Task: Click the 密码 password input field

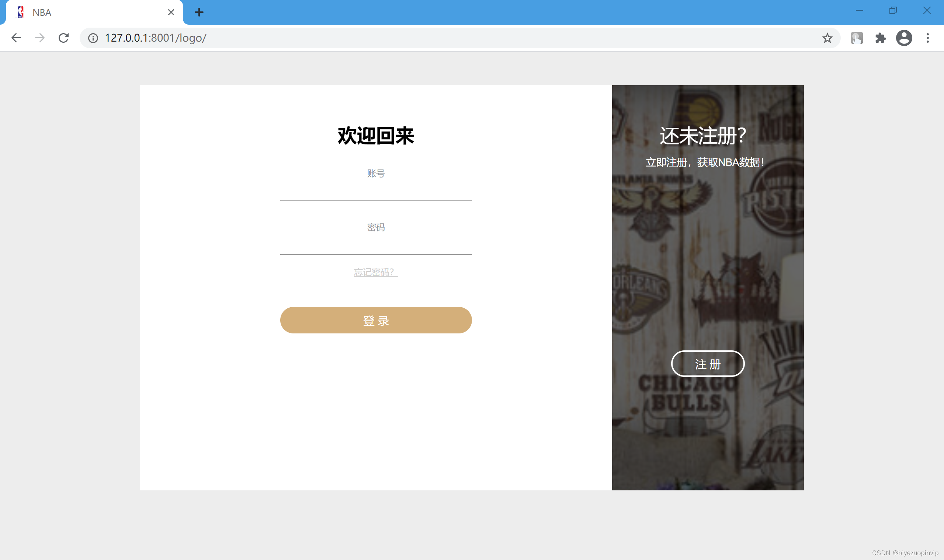Action: point(376,245)
